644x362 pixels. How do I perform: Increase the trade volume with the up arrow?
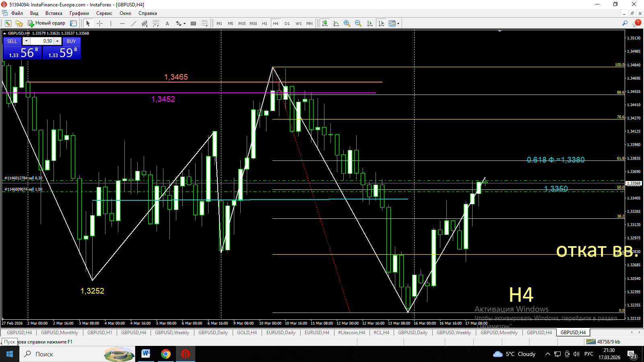[58, 41]
